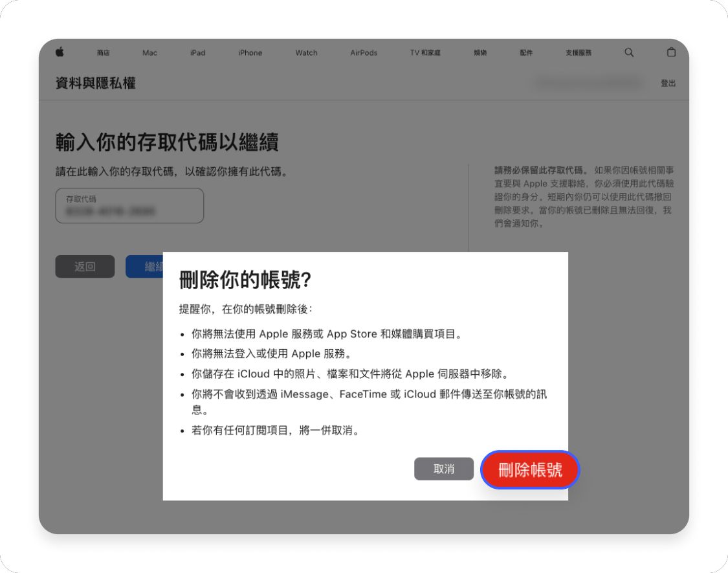The height and width of the screenshot is (573, 728).
Task: Click the blue 繼續 continue button
Action: click(x=144, y=266)
